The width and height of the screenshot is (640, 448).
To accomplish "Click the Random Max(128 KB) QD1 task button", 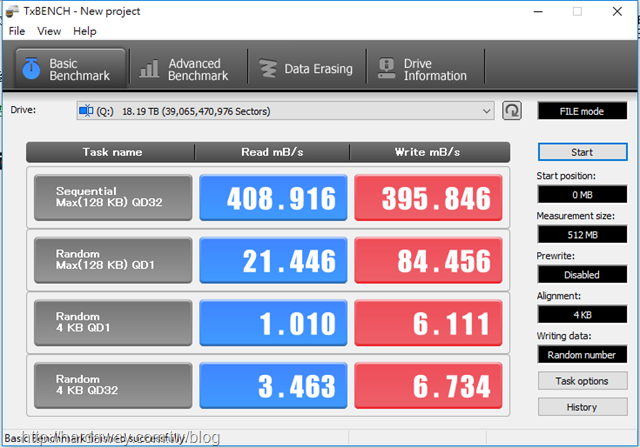I will 113,260.
